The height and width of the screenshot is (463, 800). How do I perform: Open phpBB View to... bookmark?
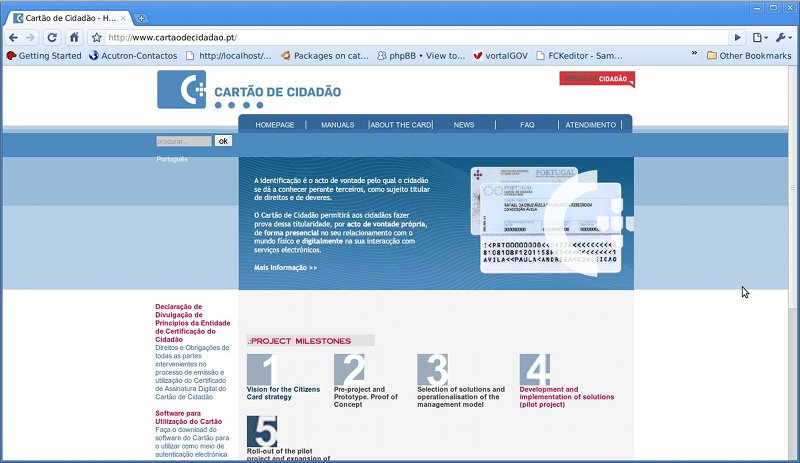(421, 56)
